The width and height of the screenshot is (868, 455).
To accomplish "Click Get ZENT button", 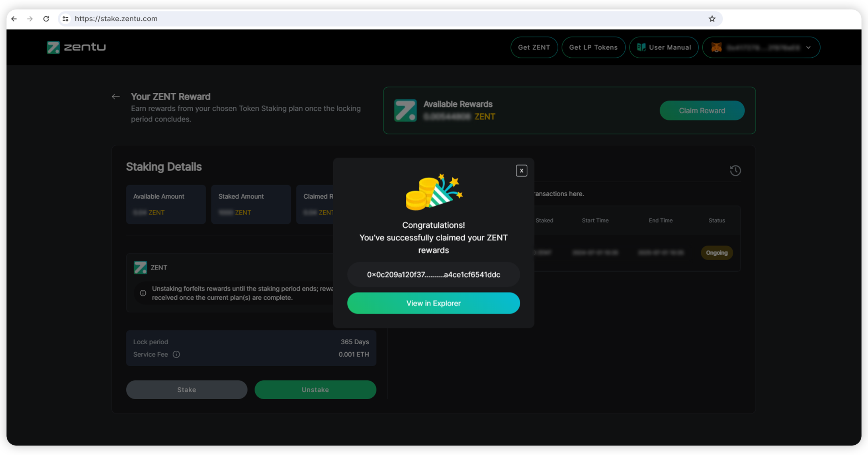I will (x=534, y=47).
